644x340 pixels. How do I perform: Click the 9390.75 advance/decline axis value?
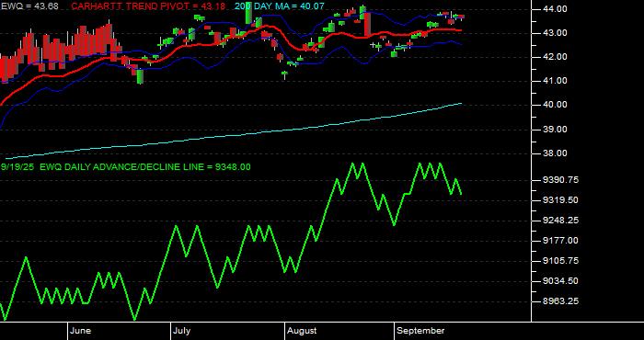click(x=559, y=180)
